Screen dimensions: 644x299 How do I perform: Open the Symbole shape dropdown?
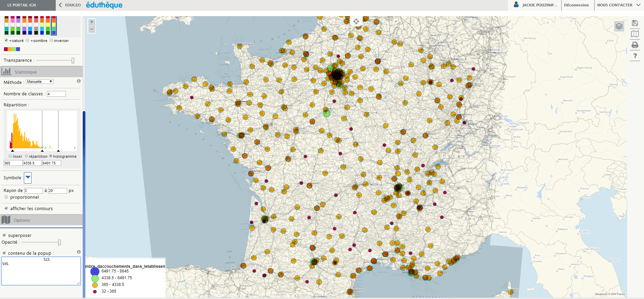coord(28,178)
